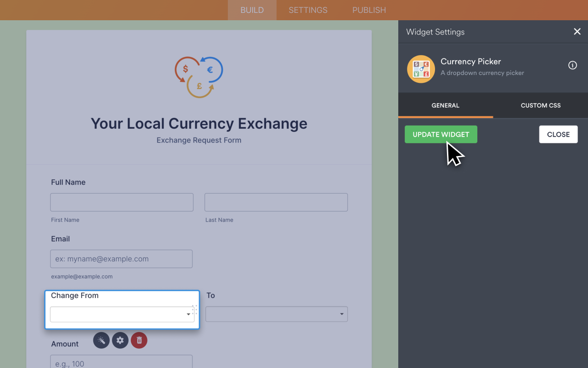
Task: Click the First Name input field
Action: [x=121, y=202]
